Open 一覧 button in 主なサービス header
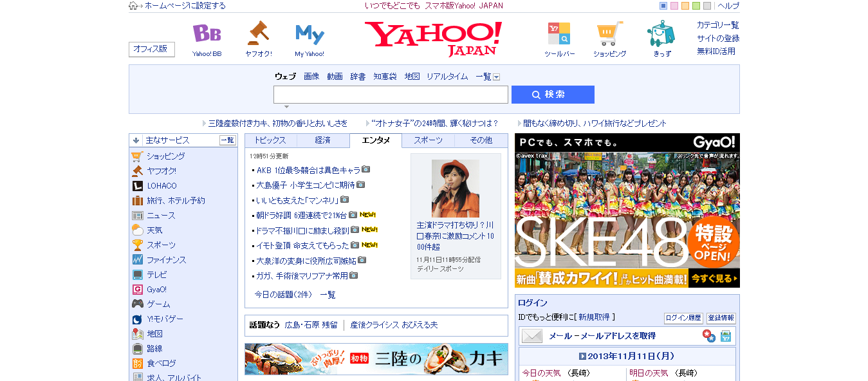This screenshot has width=868, height=381. (228, 140)
